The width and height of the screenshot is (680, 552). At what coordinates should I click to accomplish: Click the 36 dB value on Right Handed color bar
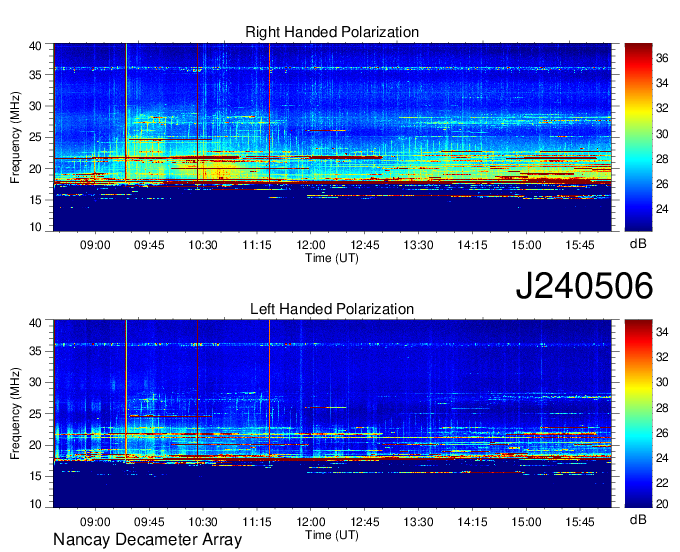tap(662, 58)
